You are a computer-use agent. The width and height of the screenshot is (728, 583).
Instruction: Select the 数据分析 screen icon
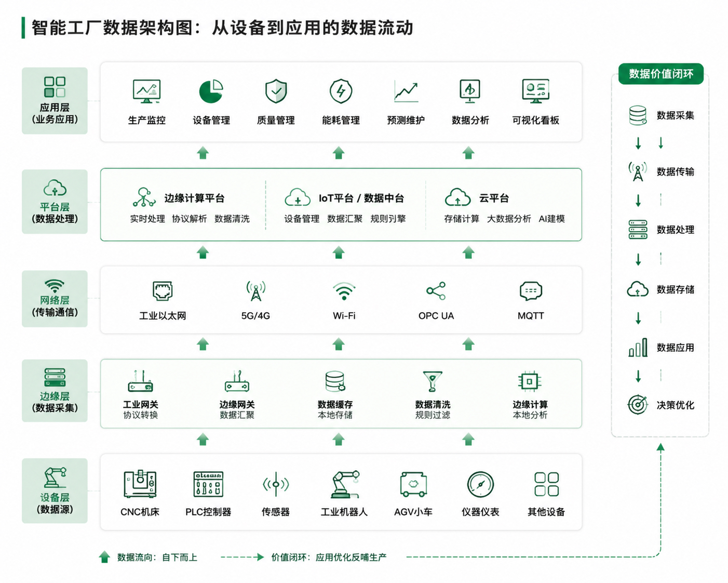pos(470,91)
